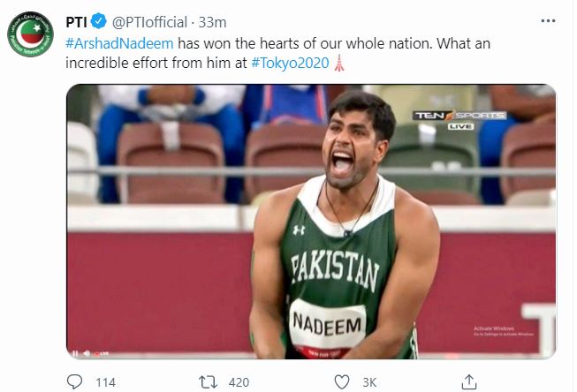Click the 3K likes count
This screenshot has width=577, height=392.
[369, 382]
